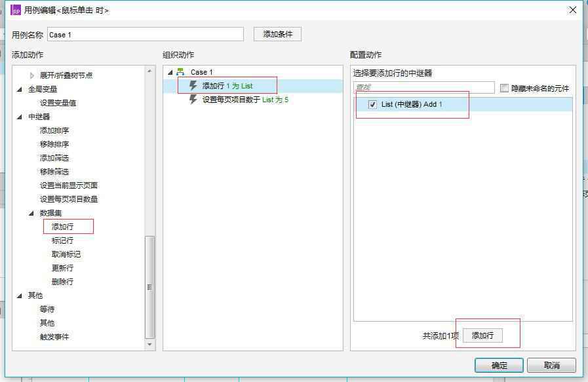Click the action list scrollbar up arrow

click(149, 71)
